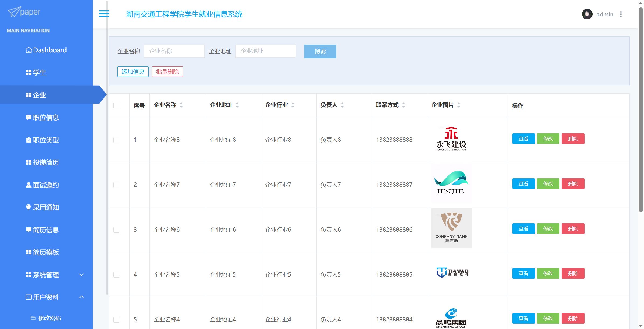Open the TIANWEI 天微软件 logo image
Viewport: 644px width, 329px height.
[x=452, y=273]
